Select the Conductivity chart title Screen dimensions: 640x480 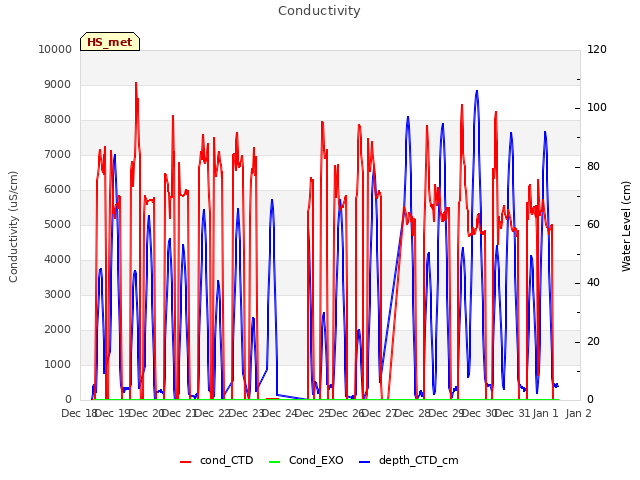pos(319,11)
